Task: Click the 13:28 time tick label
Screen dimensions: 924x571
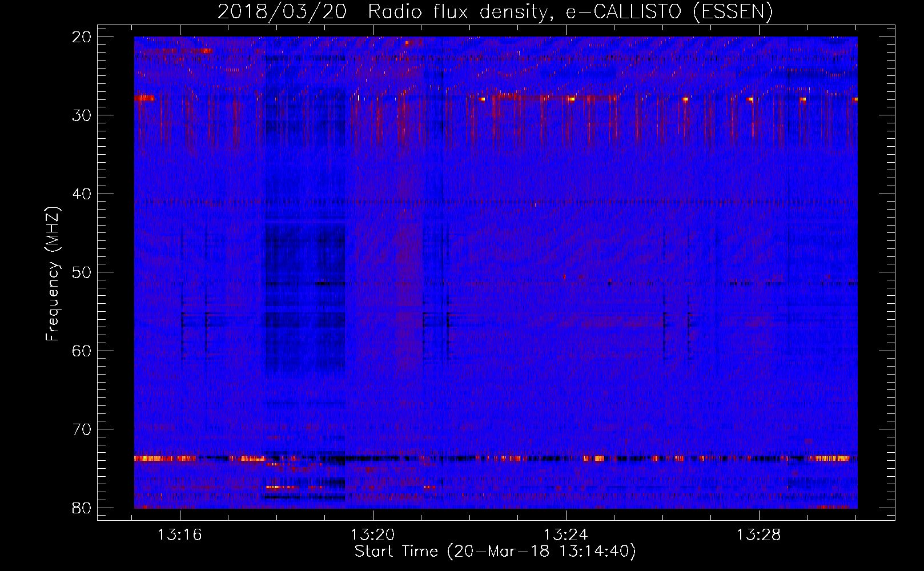Action: (x=758, y=535)
